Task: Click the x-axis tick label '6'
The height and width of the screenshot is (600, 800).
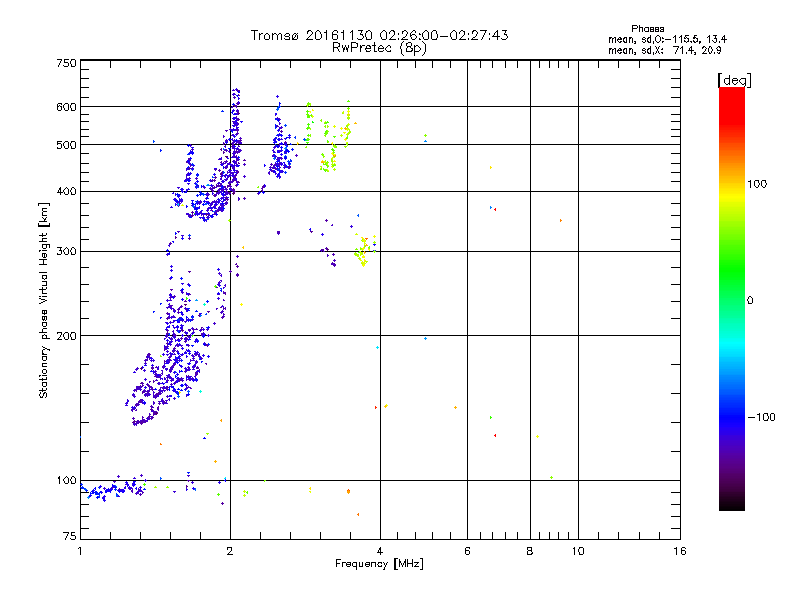Action: (x=467, y=551)
